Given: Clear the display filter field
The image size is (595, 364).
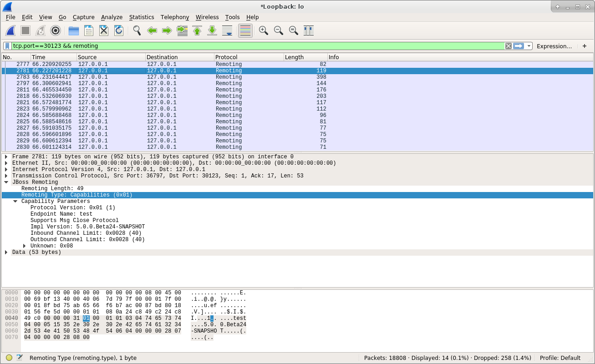Looking at the screenshot, I should (509, 46).
